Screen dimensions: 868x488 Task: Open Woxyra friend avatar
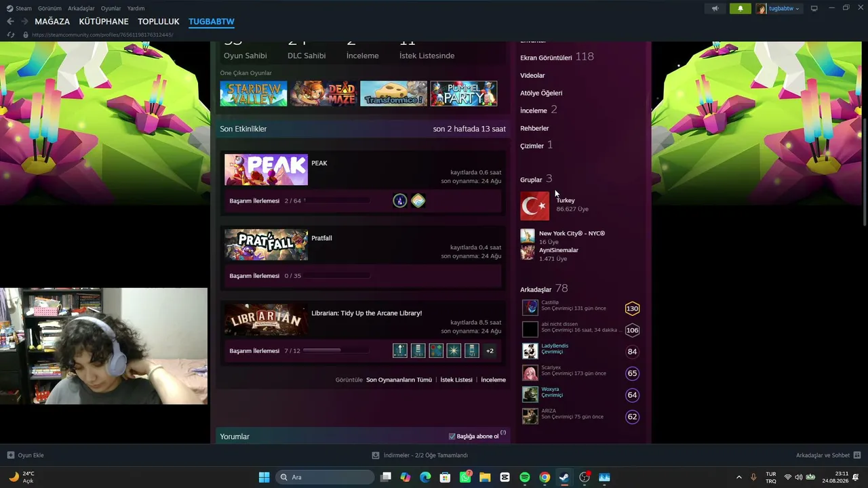(x=530, y=394)
